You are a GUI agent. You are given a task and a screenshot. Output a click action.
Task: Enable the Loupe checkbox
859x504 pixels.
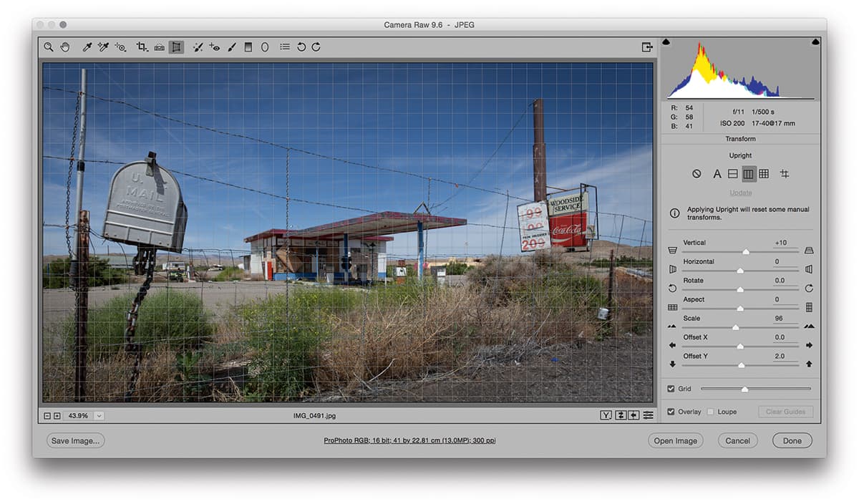point(710,412)
